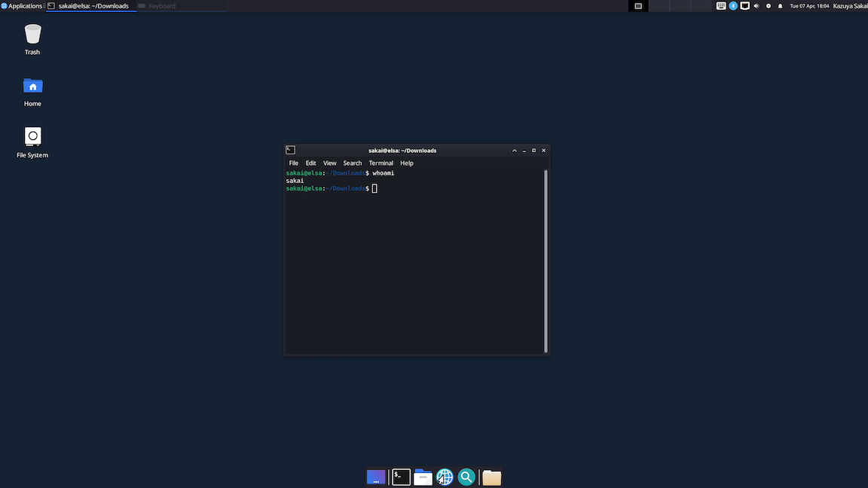Image resolution: width=868 pixels, height=488 pixels.
Task: Launch the web browser from the dock
Action: point(445,477)
